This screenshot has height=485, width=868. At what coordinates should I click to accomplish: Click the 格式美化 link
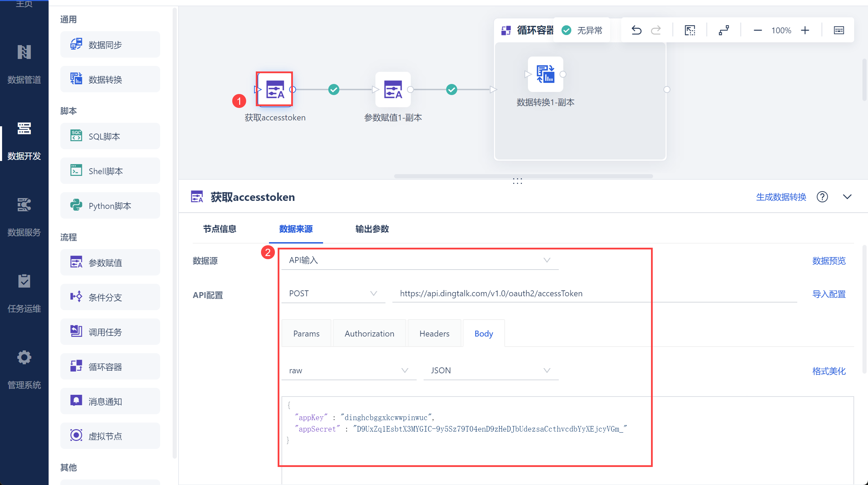pyautogui.click(x=828, y=371)
